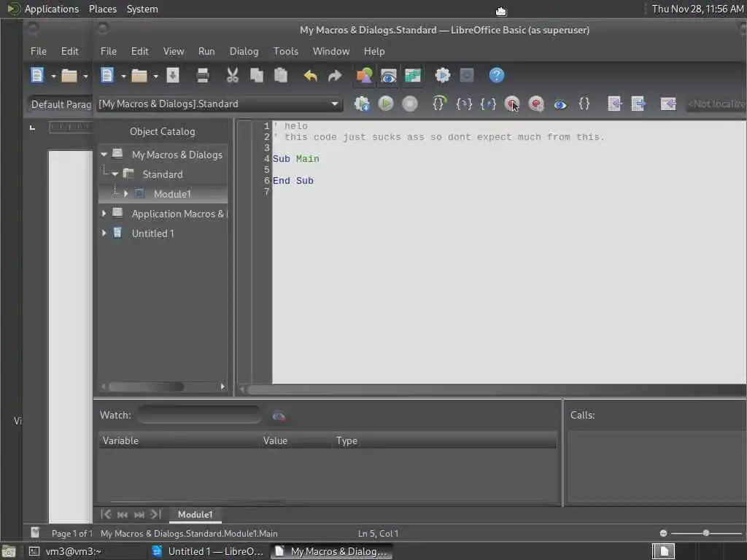Open Manage Breakpoints red circle icon
The image size is (747, 560).
tap(536, 104)
